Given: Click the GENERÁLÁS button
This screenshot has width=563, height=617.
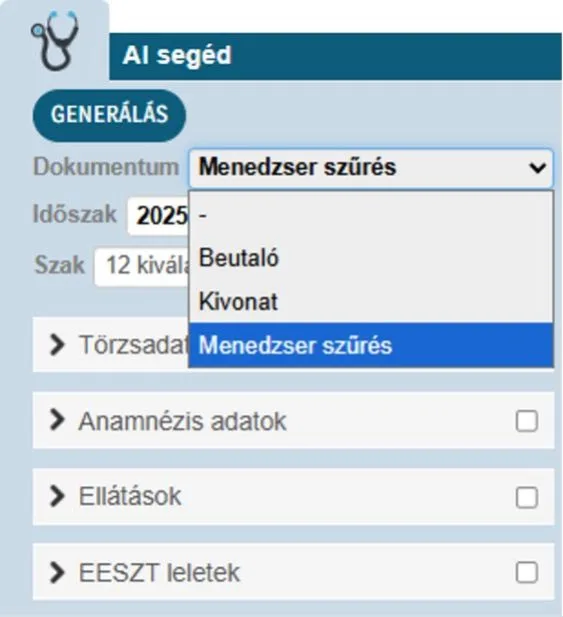Looking at the screenshot, I should (109, 115).
